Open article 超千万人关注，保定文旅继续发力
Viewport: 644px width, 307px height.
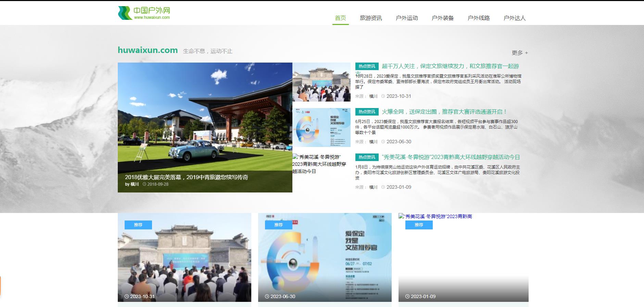pos(450,66)
